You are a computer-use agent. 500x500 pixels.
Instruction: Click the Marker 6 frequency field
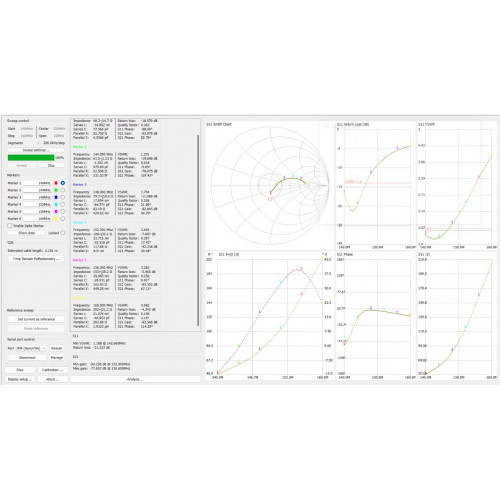(37, 219)
